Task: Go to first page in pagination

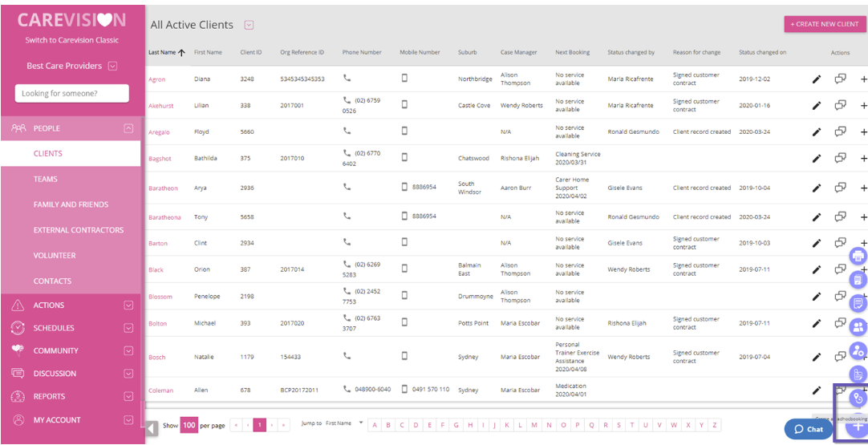Action: (x=236, y=425)
